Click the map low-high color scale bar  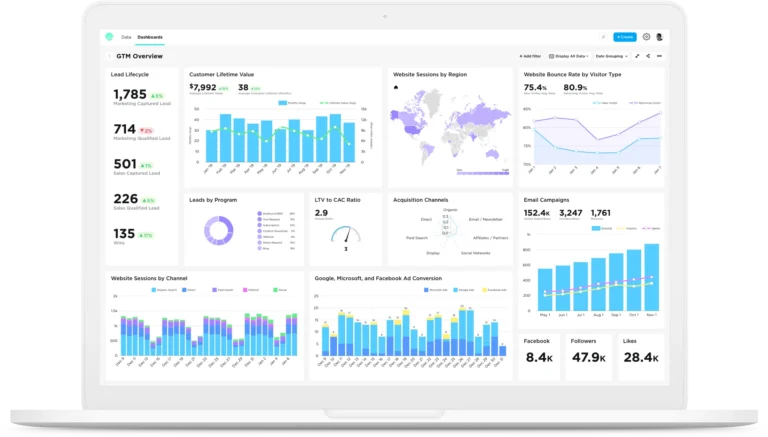click(x=482, y=173)
